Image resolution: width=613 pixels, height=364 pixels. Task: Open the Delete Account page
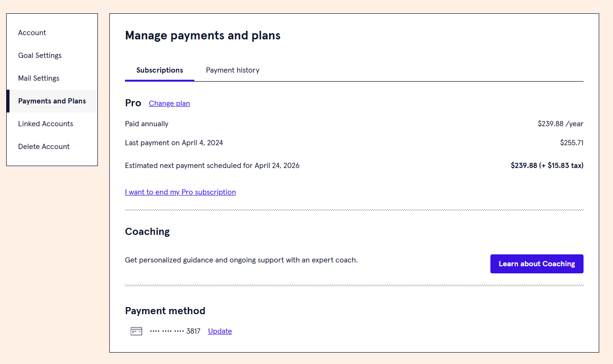44,147
